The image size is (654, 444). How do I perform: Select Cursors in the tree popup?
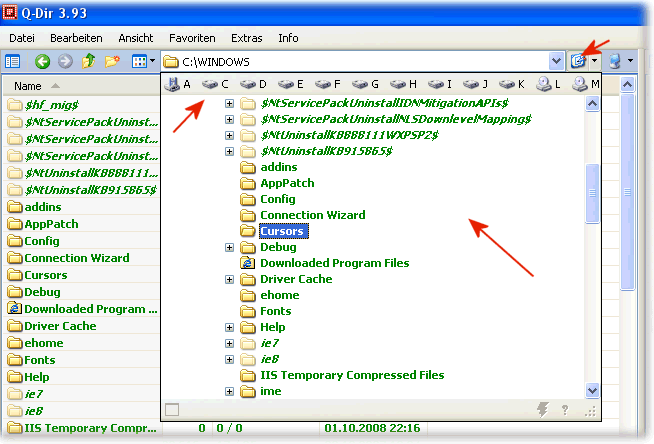tap(283, 231)
